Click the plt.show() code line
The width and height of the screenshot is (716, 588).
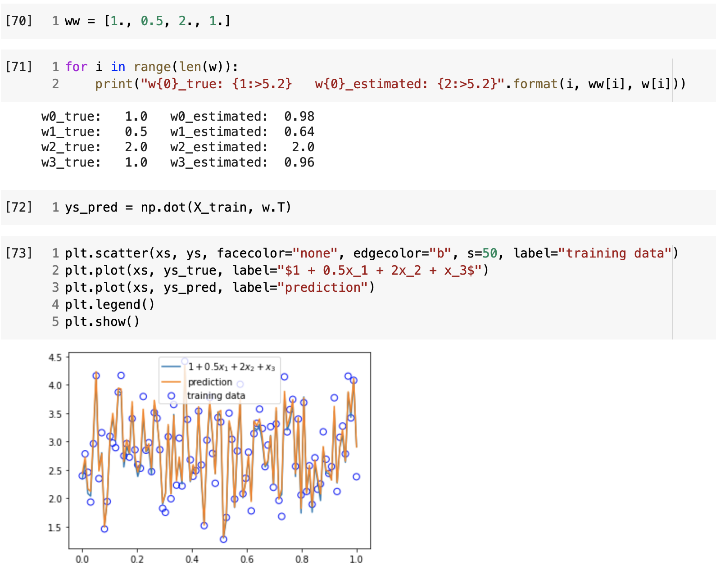102,321
